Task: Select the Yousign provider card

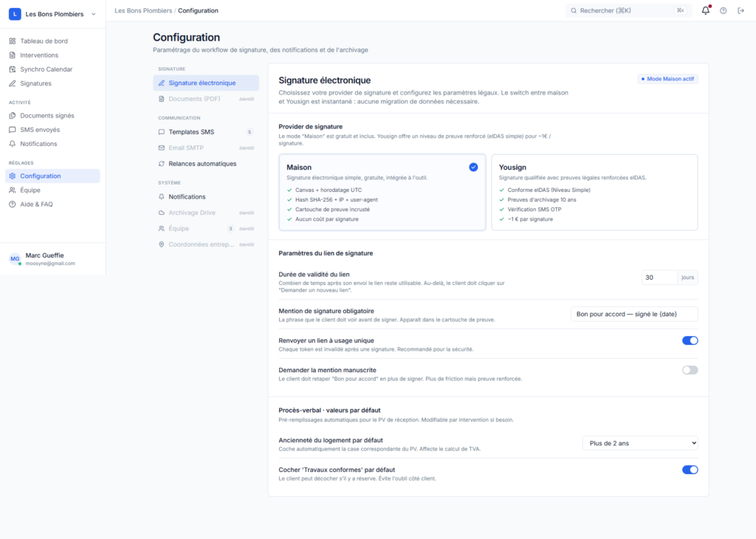Action: pos(594,193)
